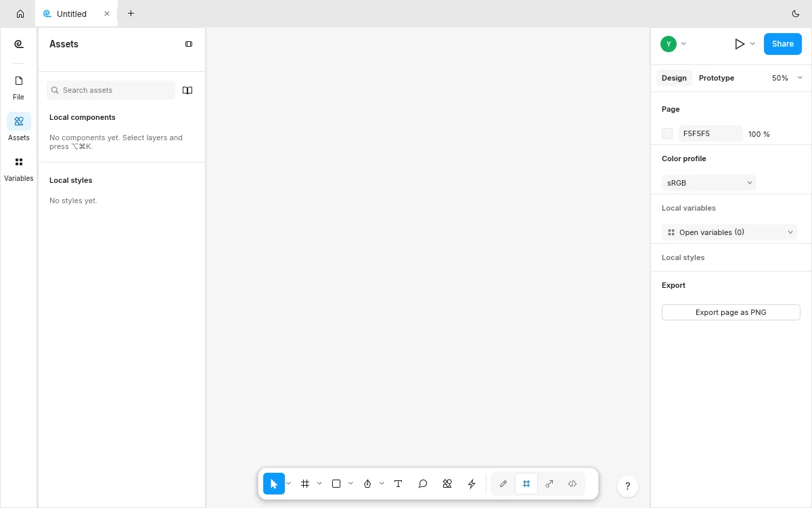This screenshot has width=812, height=508.
Task: Open variables (0) dropdown
Action: 729,232
